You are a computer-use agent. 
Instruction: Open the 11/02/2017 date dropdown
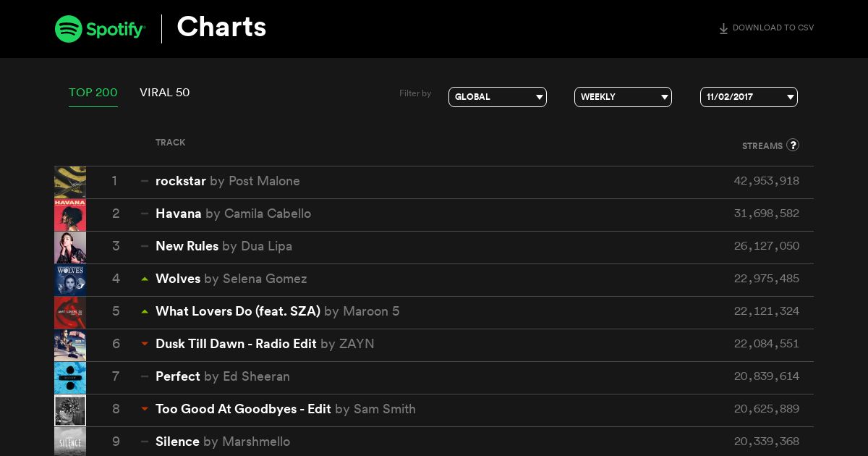tap(749, 97)
